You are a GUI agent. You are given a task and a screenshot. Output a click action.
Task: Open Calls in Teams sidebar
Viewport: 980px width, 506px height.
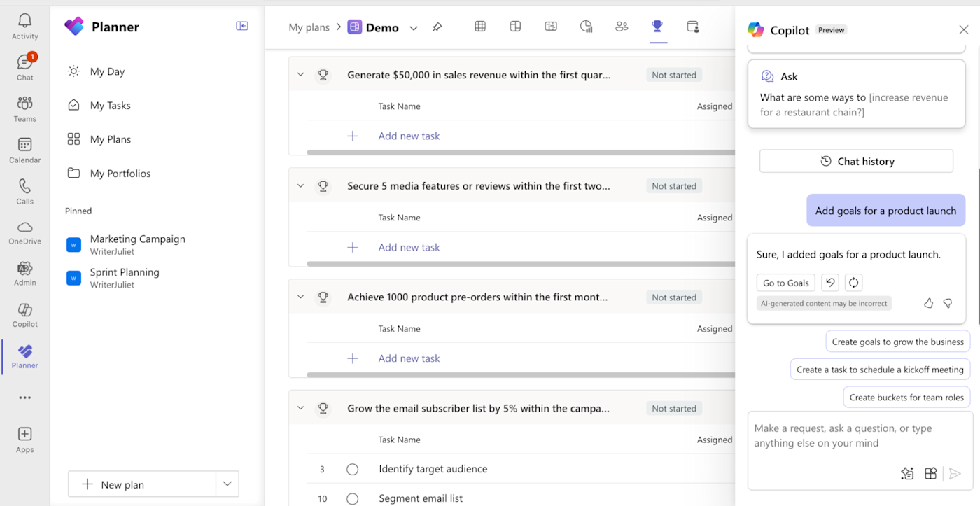[24, 191]
